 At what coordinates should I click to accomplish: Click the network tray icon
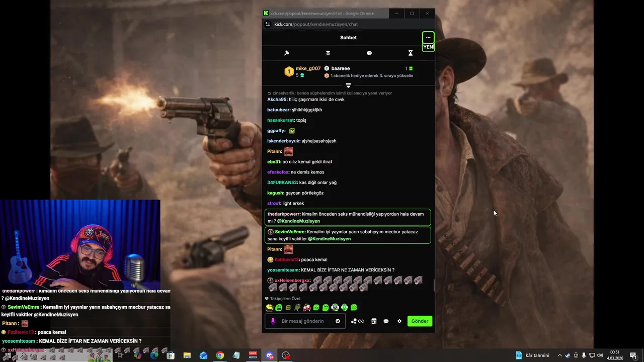point(592,355)
